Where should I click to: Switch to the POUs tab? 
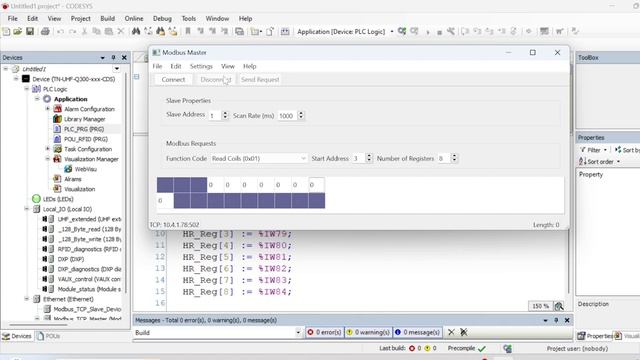(x=49, y=336)
